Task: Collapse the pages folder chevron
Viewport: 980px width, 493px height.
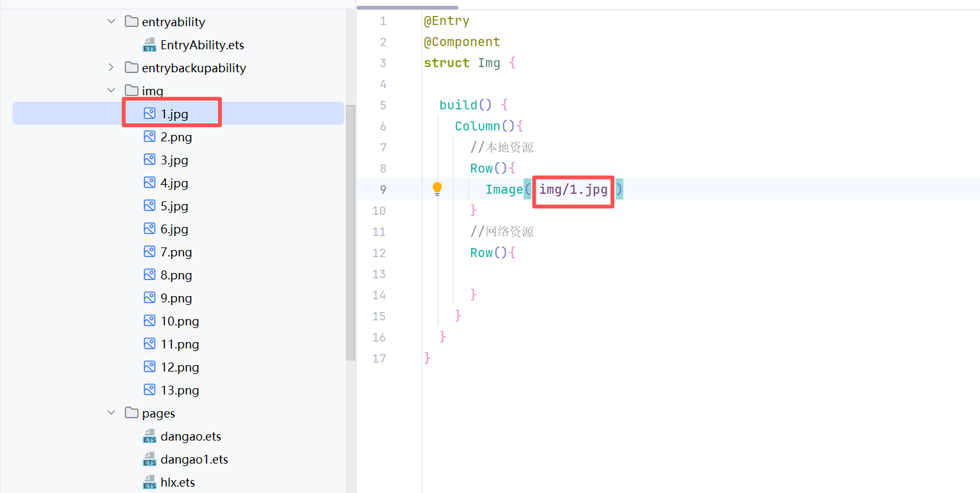Action: [x=111, y=413]
